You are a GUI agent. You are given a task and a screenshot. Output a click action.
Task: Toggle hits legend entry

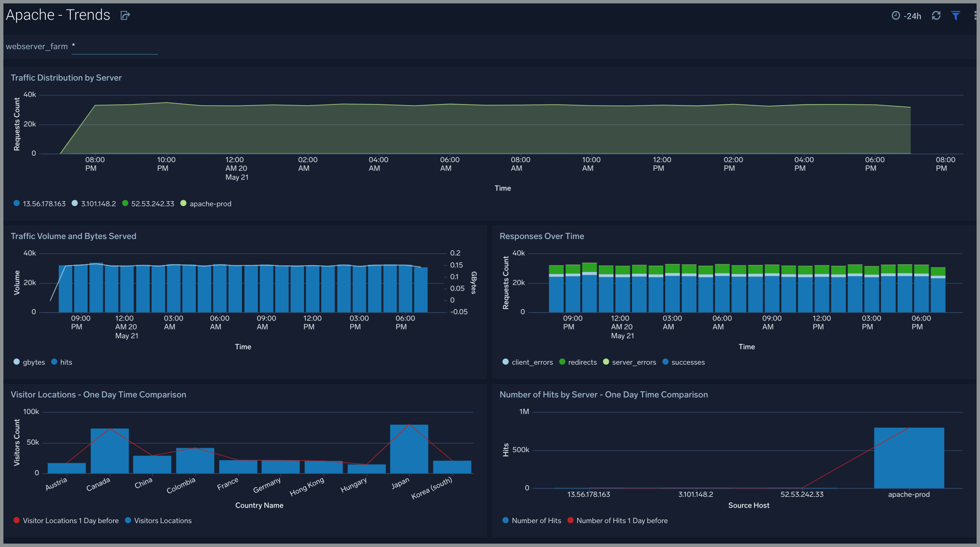coord(66,362)
